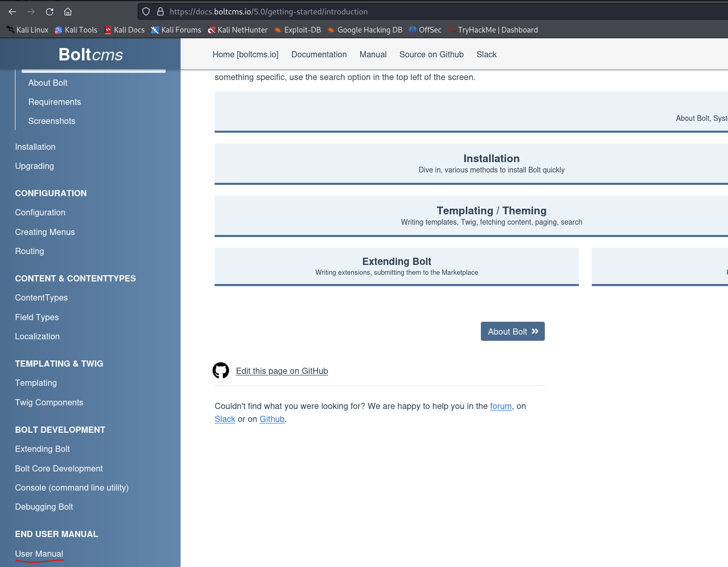The width and height of the screenshot is (728, 567).
Task: Click the About Bolt next-page button
Action: 513,332
